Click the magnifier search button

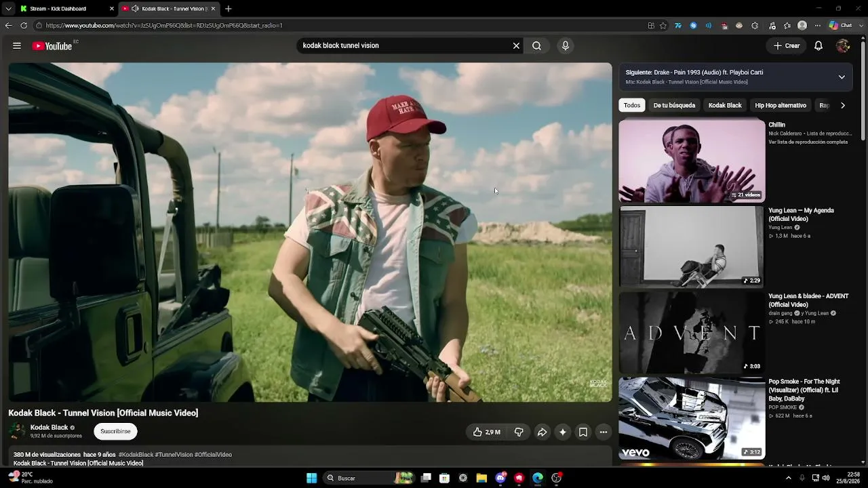[x=536, y=45]
